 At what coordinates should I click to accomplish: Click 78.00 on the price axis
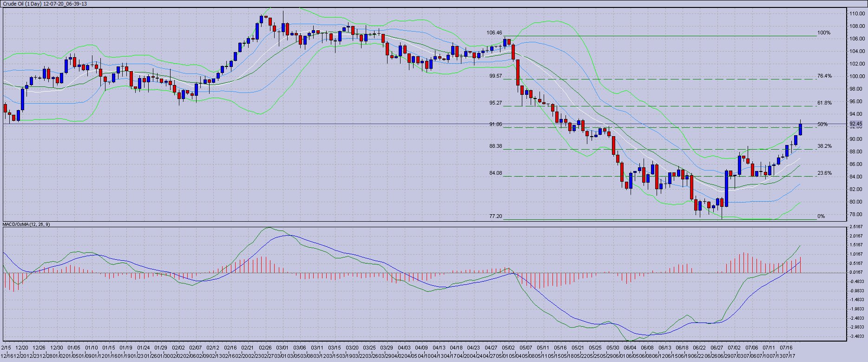pos(857,215)
